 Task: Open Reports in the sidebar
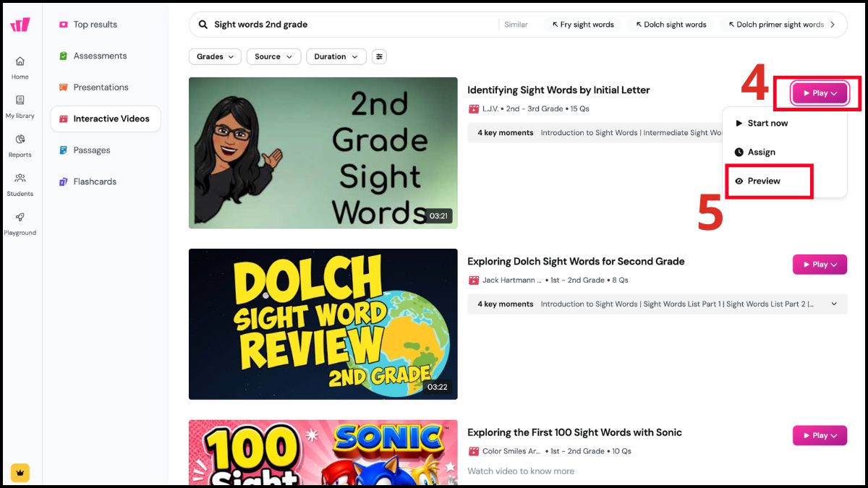click(x=20, y=145)
